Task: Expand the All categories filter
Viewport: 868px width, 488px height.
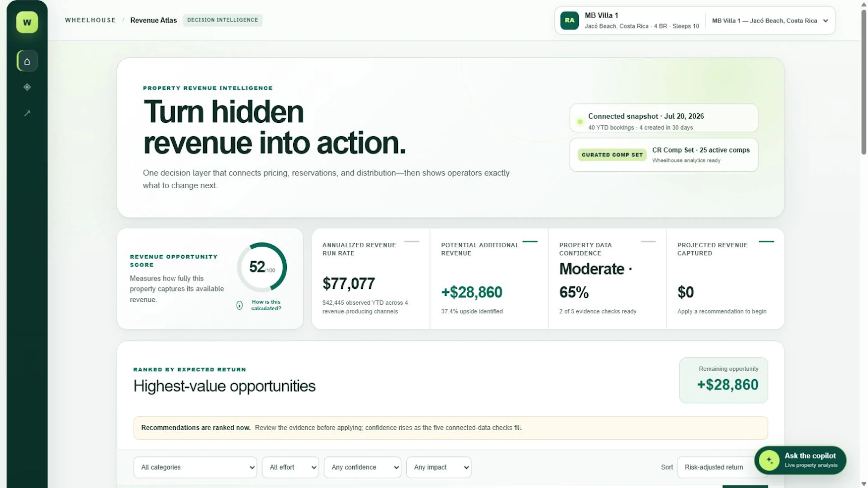Action: 195,467
